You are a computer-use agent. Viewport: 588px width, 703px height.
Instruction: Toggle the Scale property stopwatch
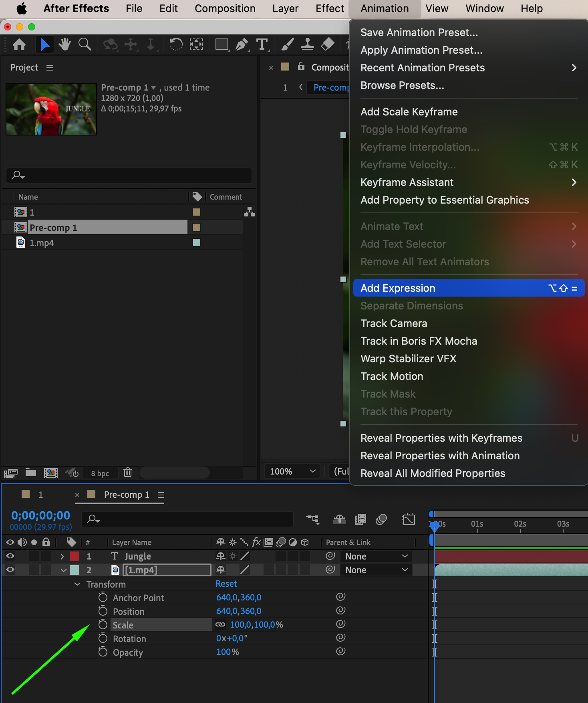[103, 624]
